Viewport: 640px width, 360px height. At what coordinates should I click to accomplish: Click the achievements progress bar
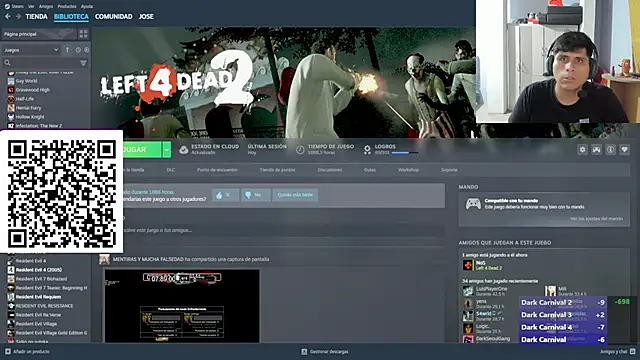(x=404, y=153)
